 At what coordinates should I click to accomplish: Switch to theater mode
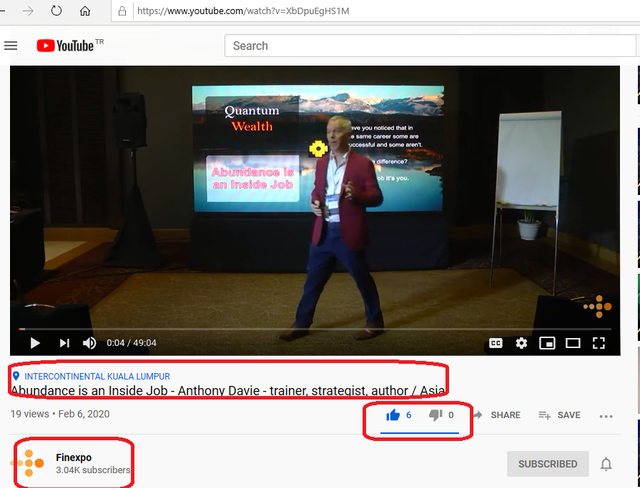tap(573, 343)
